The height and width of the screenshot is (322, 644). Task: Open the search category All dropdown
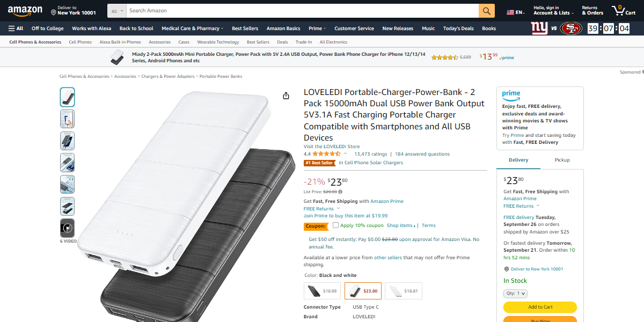click(x=116, y=11)
